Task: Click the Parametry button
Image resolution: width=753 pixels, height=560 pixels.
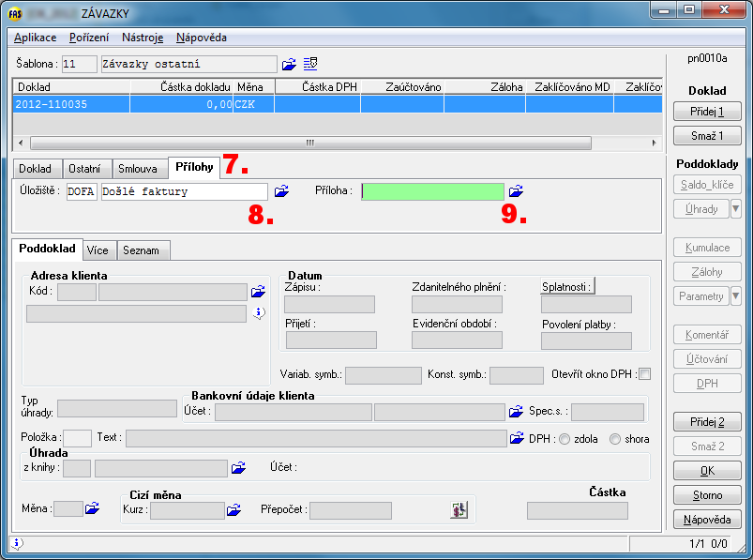Action: click(x=701, y=295)
